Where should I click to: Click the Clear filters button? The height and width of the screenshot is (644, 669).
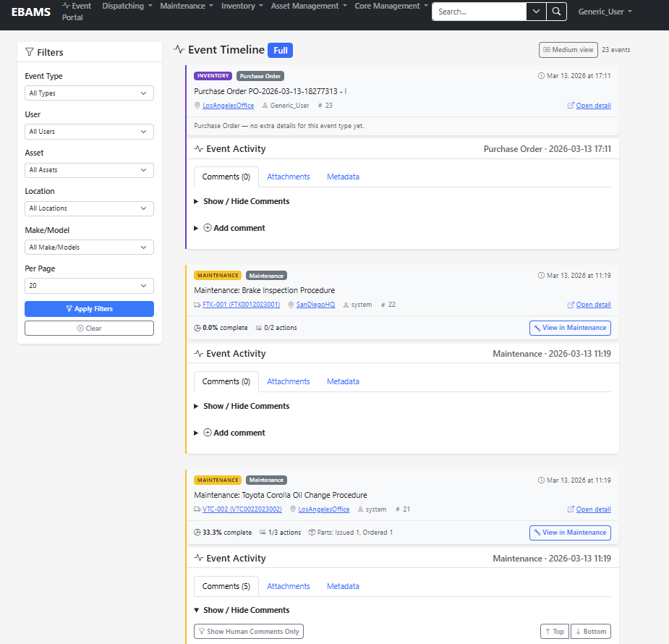[89, 329]
